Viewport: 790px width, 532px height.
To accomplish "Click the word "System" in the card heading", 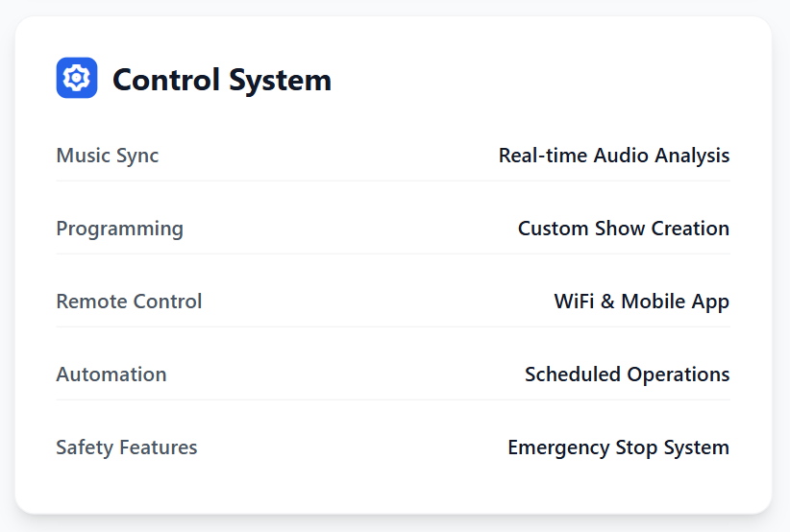I will click(280, 80).
